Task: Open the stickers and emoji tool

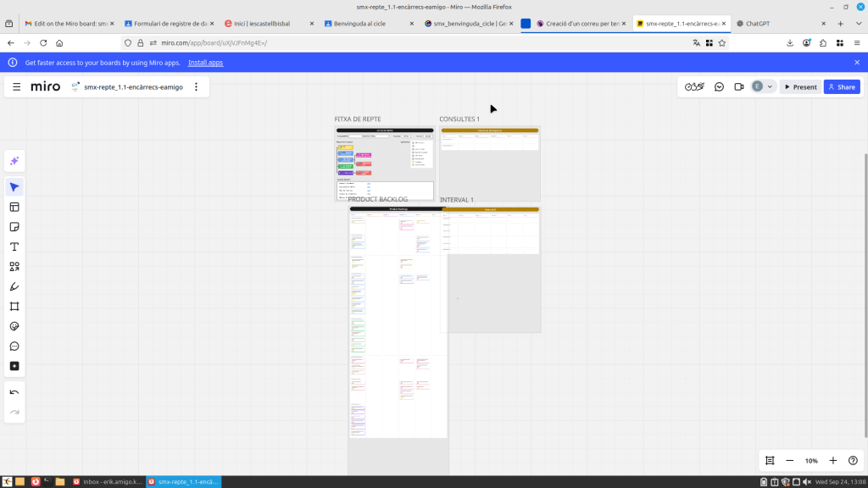Action: click(x=14, y=326)
